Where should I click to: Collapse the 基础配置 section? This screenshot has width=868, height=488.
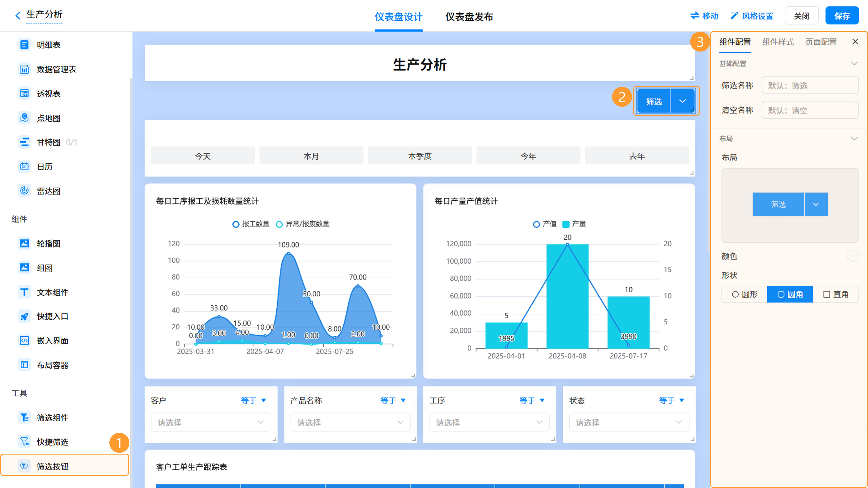coord(854,63)
